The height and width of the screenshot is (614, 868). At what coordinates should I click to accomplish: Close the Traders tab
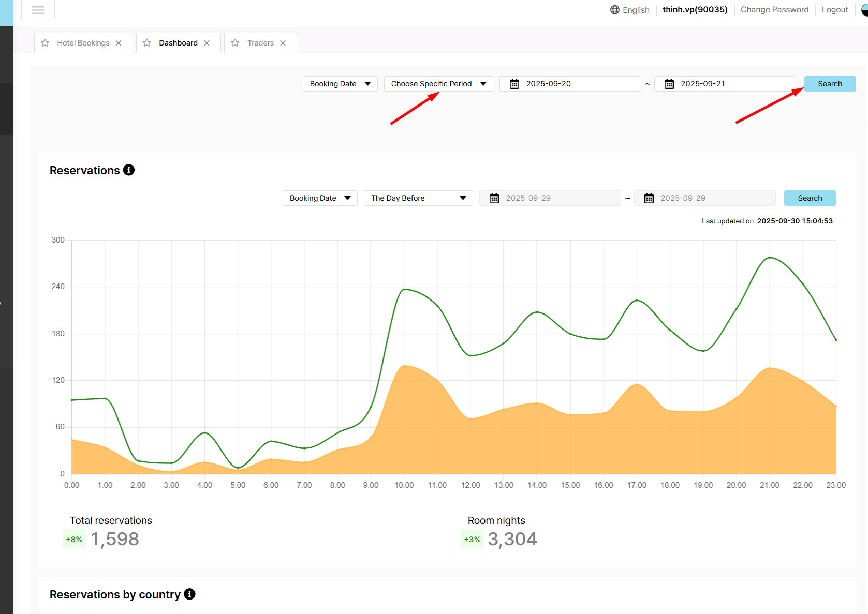point(283,43)
